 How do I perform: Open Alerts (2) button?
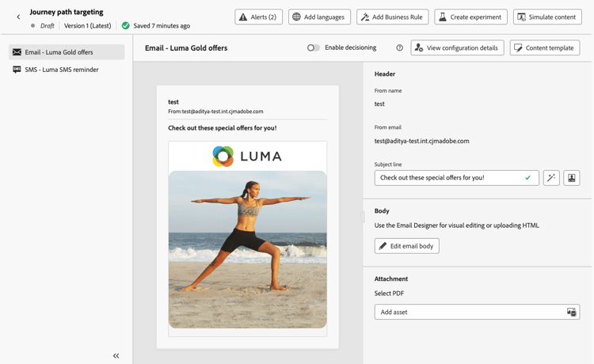(258, 17)
